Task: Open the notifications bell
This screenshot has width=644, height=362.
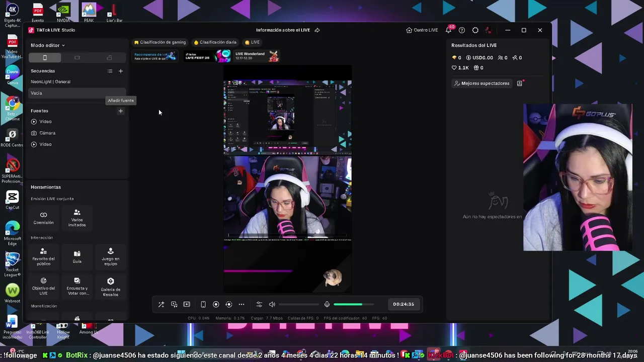Action: click(x=448, y=30)
